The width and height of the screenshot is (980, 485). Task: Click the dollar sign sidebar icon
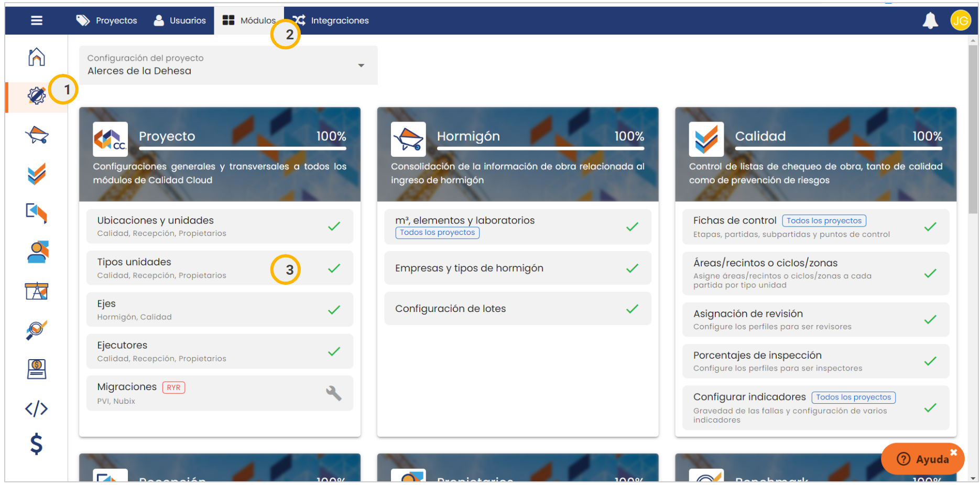point(36,444)
